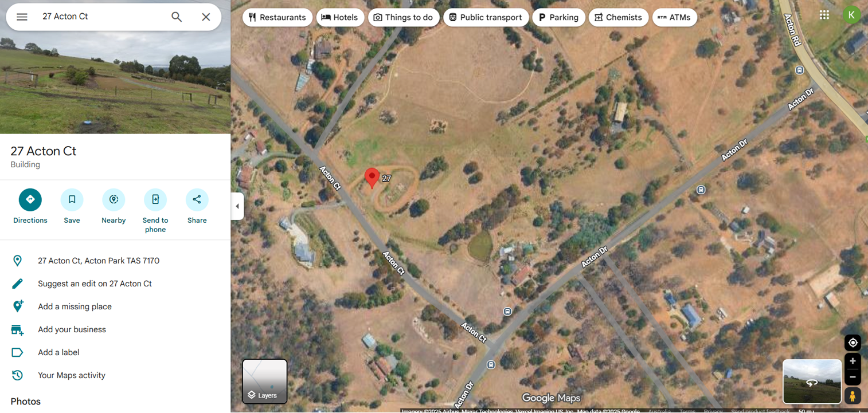Collapse the side panel arrow
Viewport: 868px width, 413px height.
click(237, 206)
